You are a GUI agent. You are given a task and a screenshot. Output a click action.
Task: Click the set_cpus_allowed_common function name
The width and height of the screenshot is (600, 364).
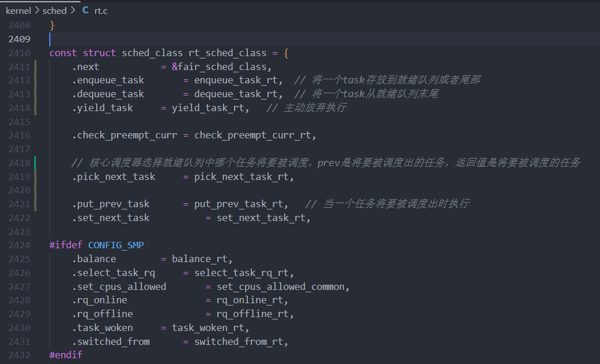click(x=283, y=286)
